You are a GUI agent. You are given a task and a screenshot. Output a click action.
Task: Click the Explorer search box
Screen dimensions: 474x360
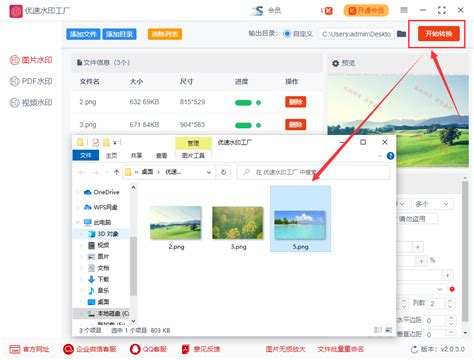click(x=313, y=172)
